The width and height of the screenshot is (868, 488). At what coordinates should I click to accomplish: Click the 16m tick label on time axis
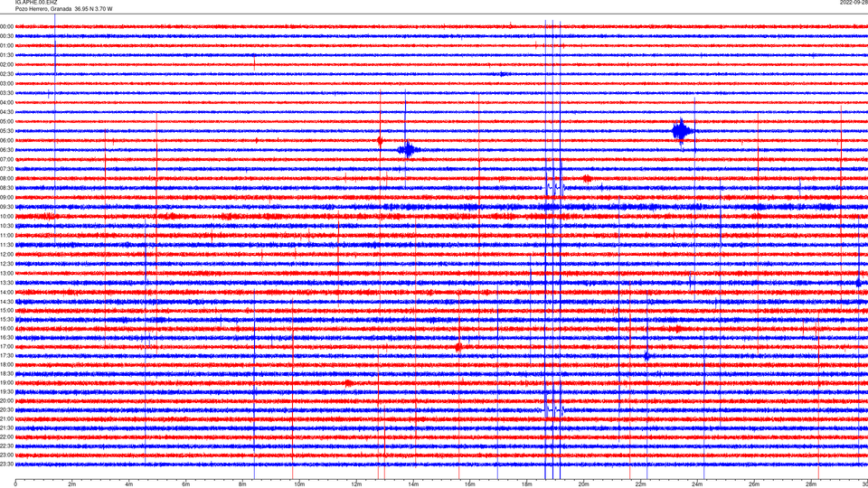[470, 484]
